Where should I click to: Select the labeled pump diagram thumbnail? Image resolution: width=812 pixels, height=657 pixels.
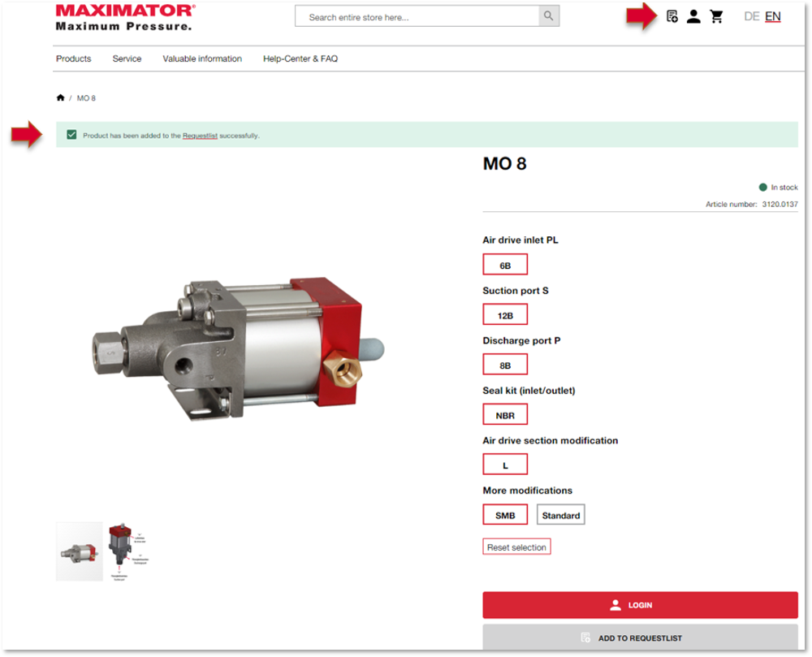tap(128, 551)
